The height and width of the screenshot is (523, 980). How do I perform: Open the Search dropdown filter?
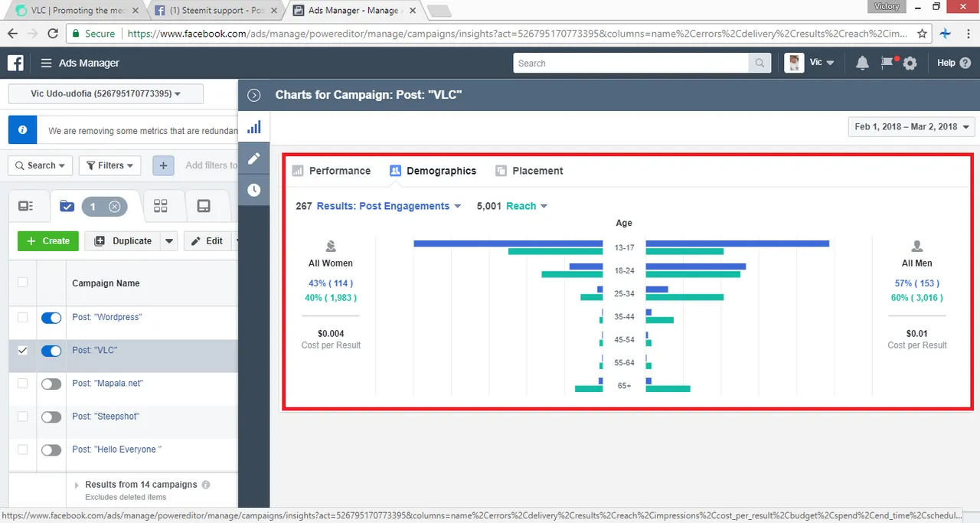click(x=41, y=165)
